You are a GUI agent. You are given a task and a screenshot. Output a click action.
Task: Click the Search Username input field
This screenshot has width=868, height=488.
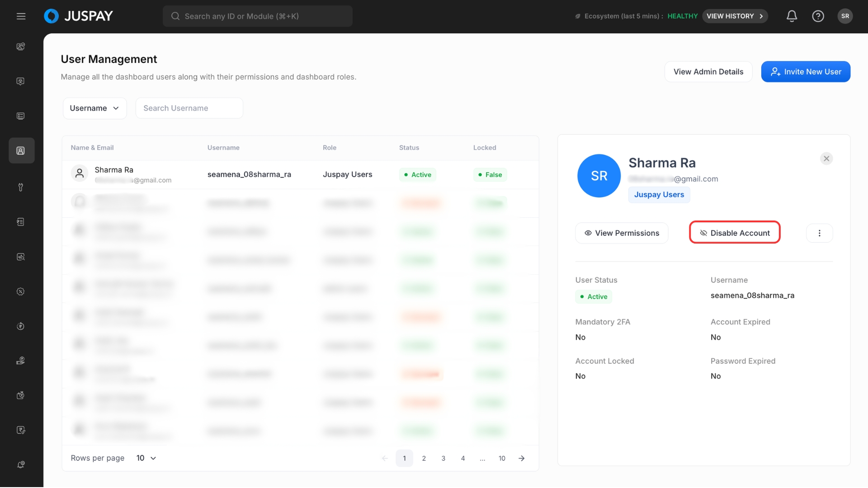point(189,108)
